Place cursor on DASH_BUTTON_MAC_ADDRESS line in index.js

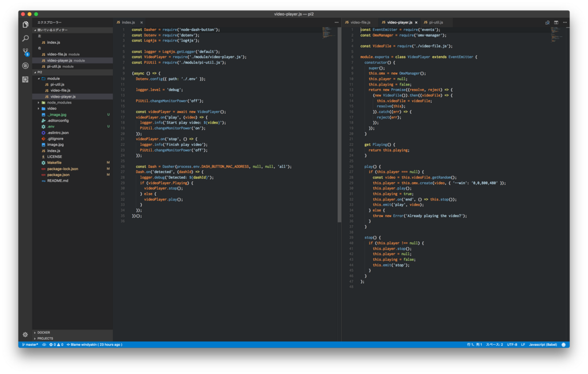[214, 167]
